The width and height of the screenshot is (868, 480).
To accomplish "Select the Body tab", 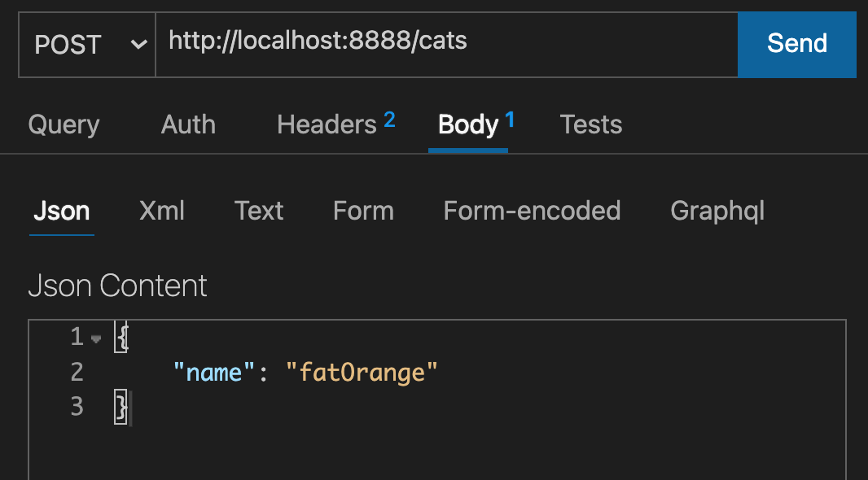I will (x=476, y=124).
